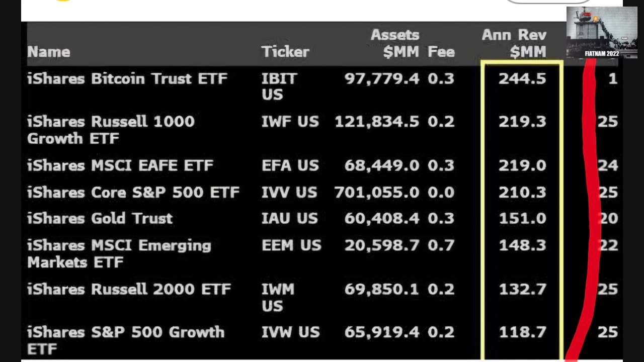
Task: Click the IVV US ticker symbol
Action: point(290,192)
